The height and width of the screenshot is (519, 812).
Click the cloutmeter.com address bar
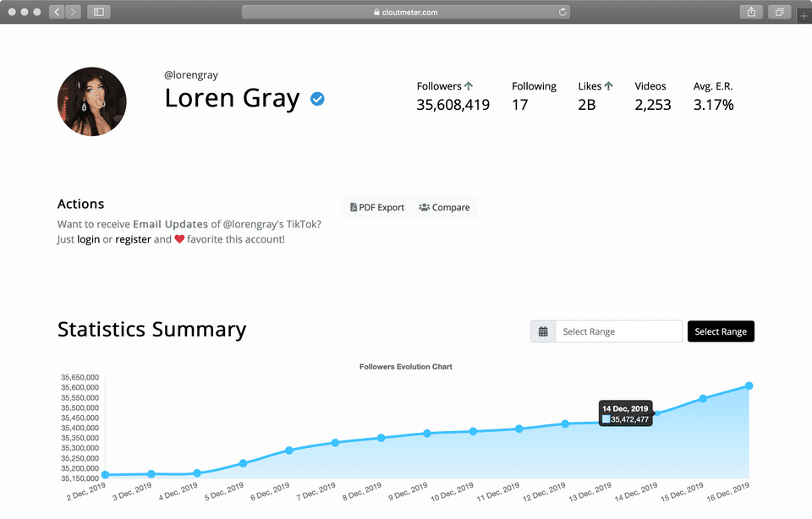tap(405, 12)
